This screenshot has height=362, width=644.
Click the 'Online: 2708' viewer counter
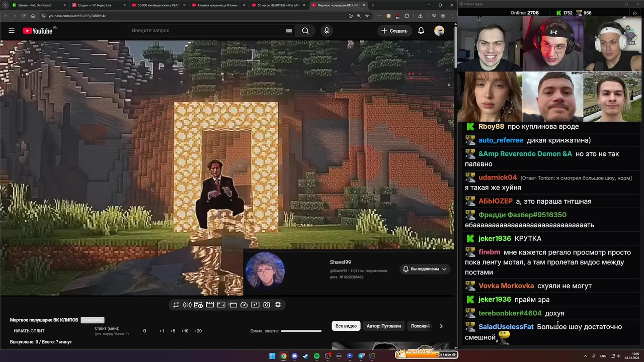tap(524, 13)
